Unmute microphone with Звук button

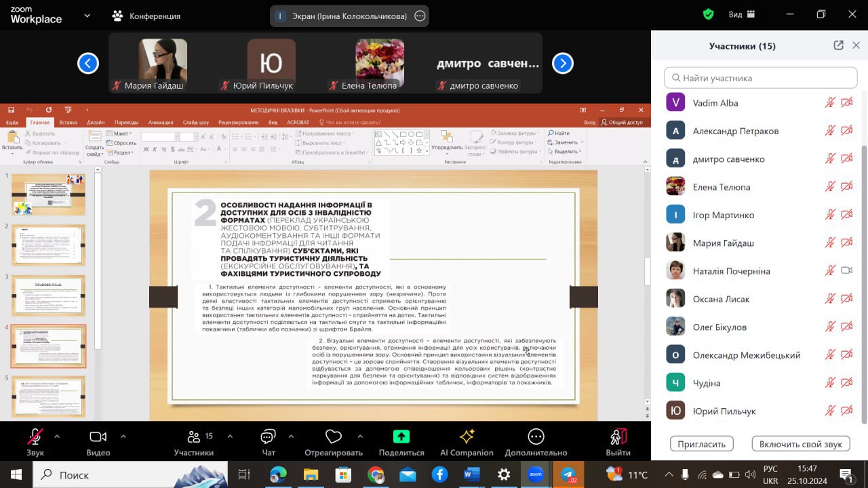35,437
